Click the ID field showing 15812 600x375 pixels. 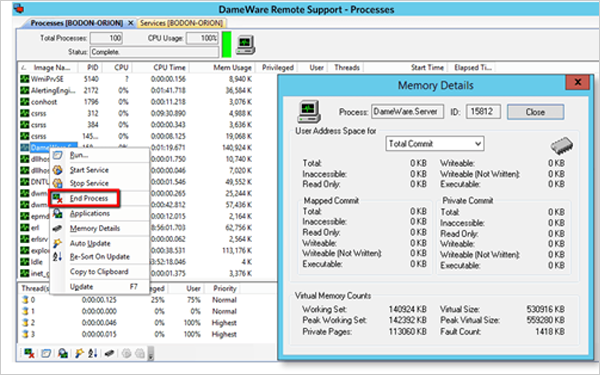(x=483, y=112)
